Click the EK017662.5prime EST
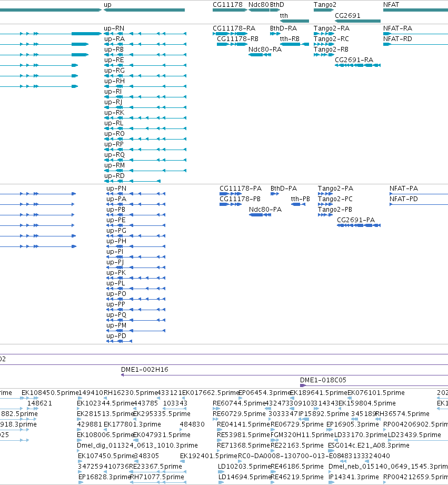 click(211, 393)
